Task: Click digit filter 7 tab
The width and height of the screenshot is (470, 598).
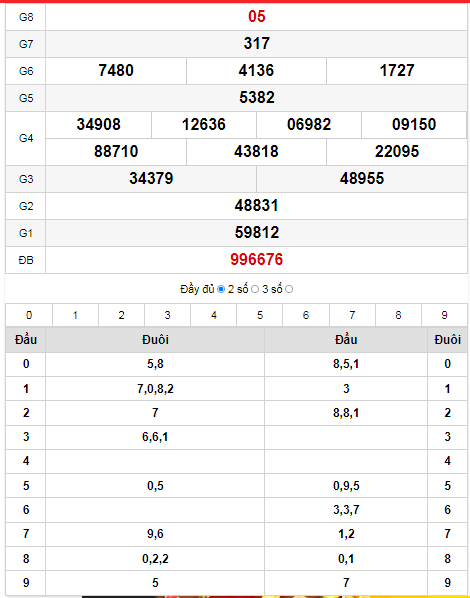Action: (x=352, y=315)
